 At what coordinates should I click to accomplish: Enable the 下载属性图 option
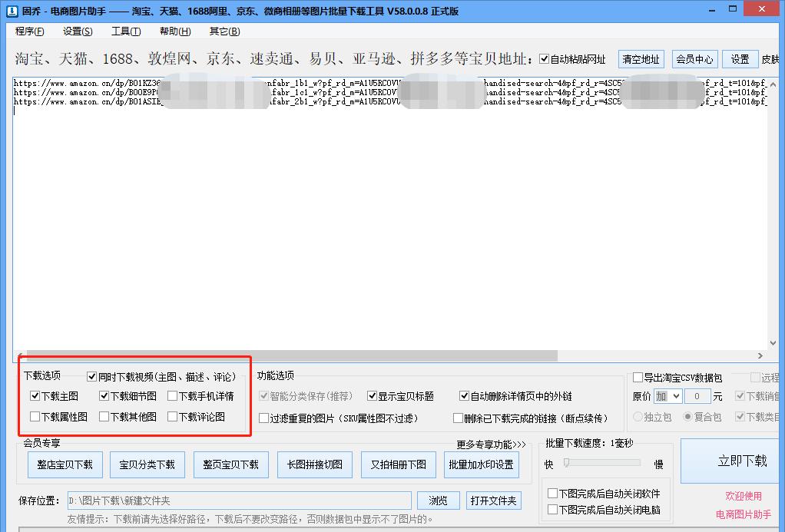click(35, 417)
